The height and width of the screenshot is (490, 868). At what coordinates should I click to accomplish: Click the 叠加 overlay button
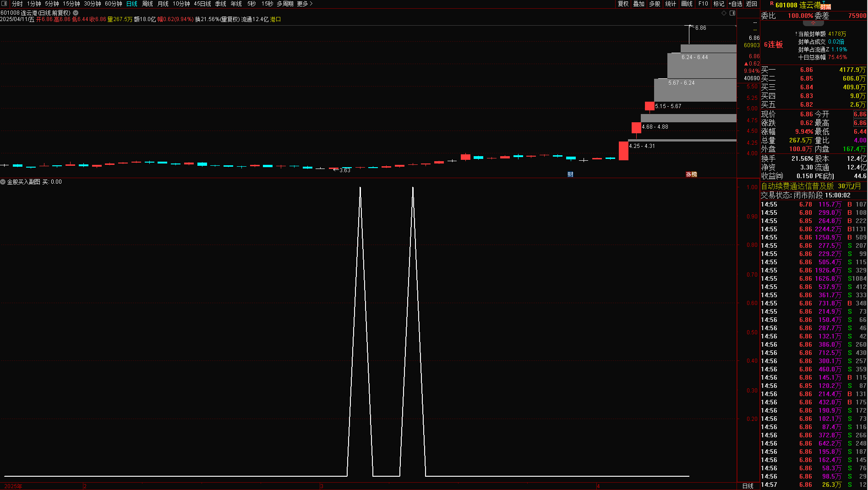(639, 4)
